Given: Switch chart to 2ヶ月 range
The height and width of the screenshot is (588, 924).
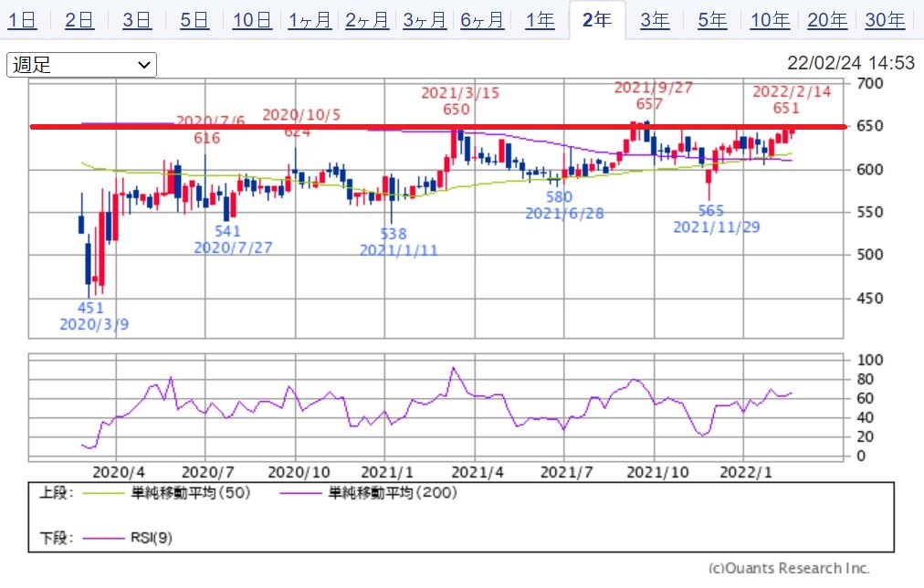Looking at the screenshot, I should (367, 21).
